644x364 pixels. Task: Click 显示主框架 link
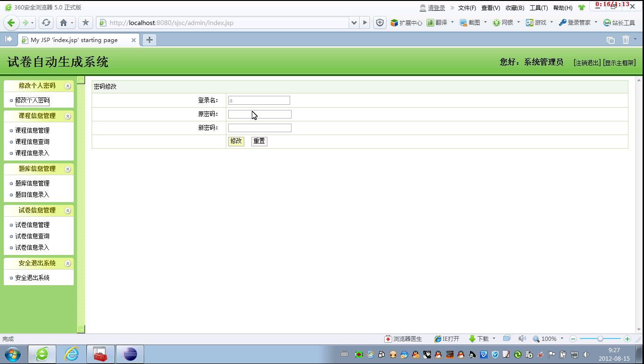click(x=619, y=63)
